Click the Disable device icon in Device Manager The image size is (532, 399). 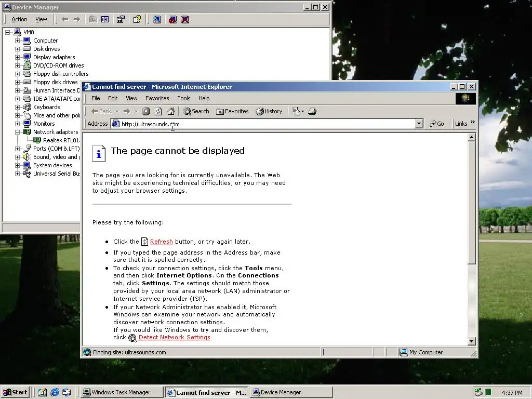click(x=172, y=19)
